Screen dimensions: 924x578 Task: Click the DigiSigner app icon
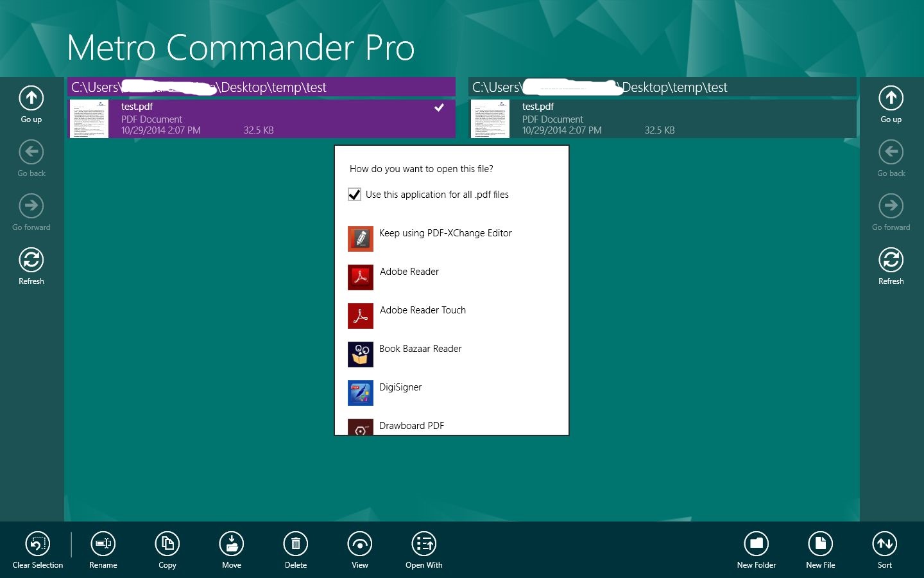coord(361,393)
